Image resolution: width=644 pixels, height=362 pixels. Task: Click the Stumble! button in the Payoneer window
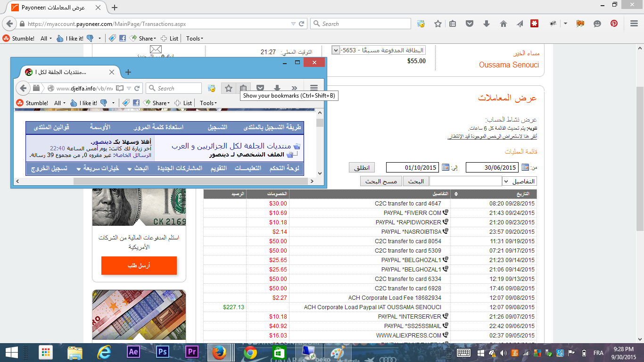(18, 39)
